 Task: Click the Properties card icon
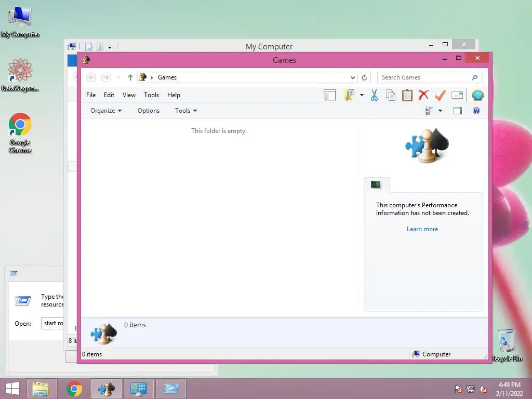[457, 96]
